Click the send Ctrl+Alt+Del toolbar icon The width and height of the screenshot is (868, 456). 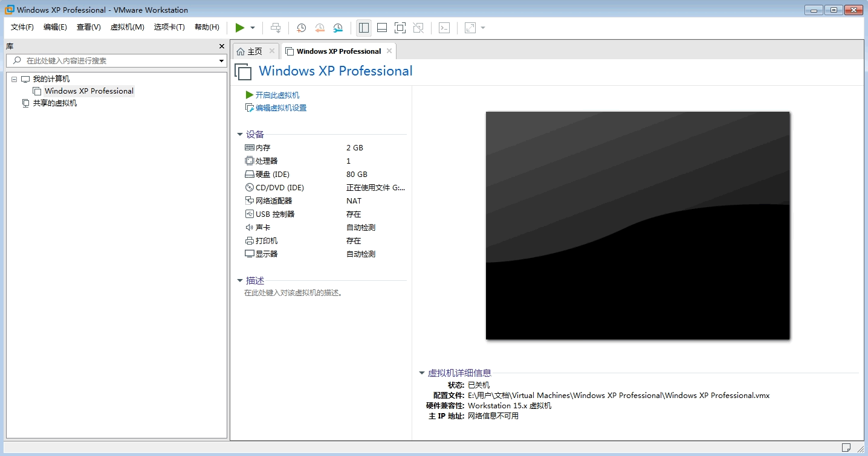click(276, 28)
